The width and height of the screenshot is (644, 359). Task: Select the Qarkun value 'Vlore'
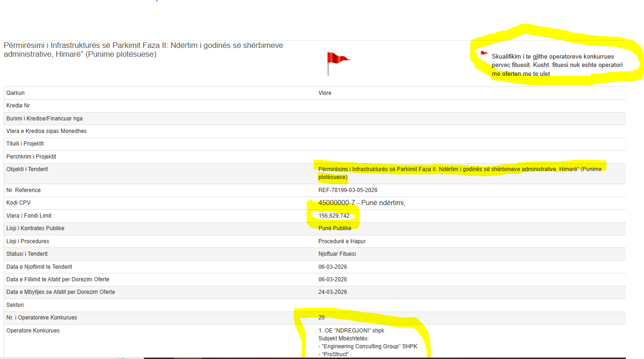325,93
